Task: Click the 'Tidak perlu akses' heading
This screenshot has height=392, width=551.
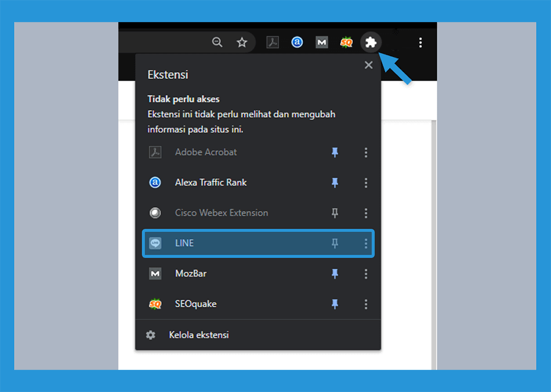Action: click(x=183, y=99)
